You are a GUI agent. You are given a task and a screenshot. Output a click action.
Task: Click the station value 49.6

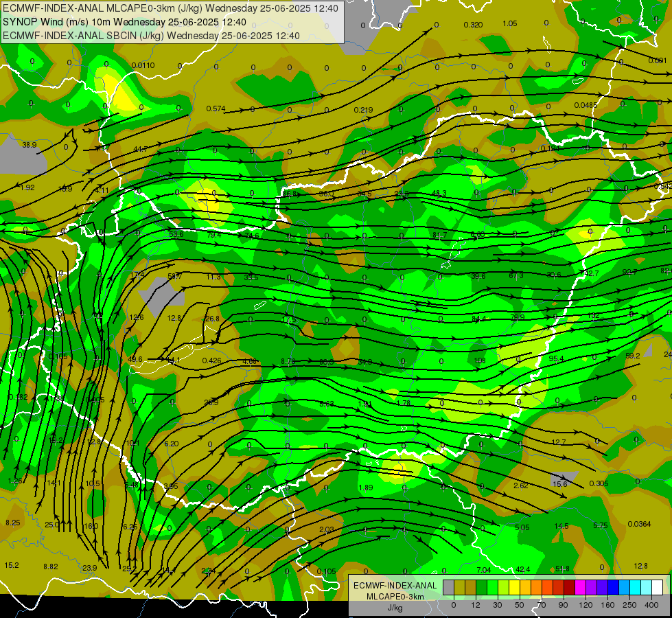135,359
